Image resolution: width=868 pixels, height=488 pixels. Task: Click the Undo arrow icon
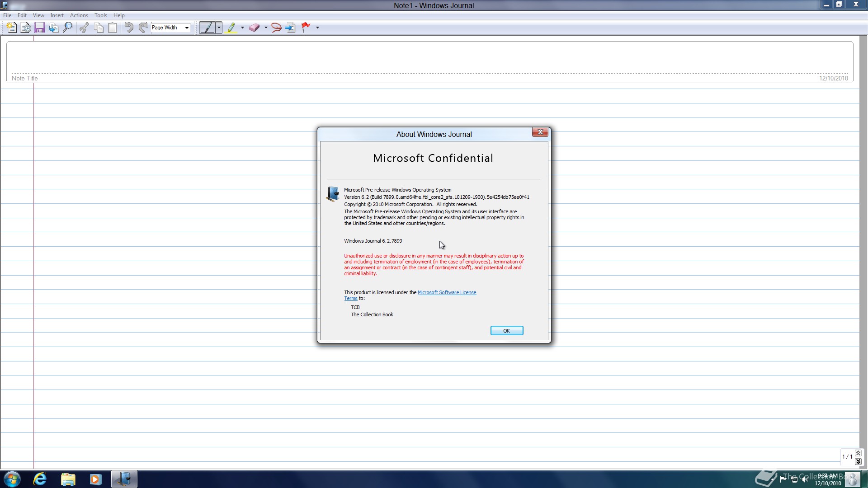pyautogui.click(x=129, y=28)
